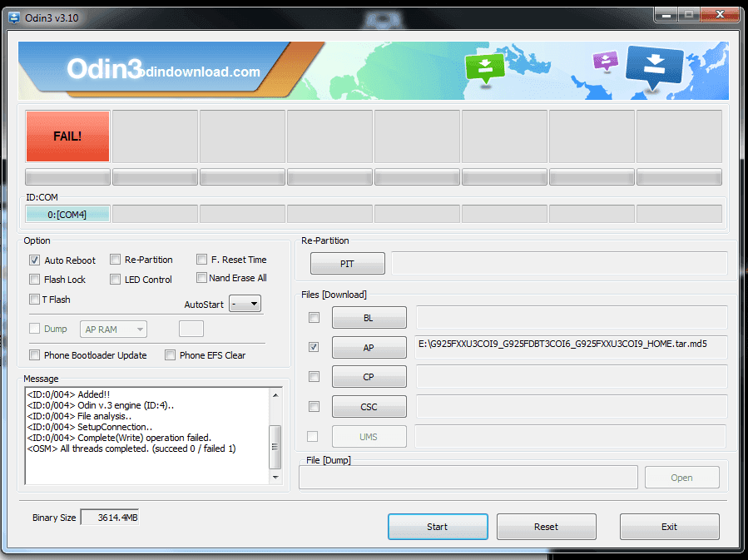Uncheck the AP file checkbox

coord(314,347)
